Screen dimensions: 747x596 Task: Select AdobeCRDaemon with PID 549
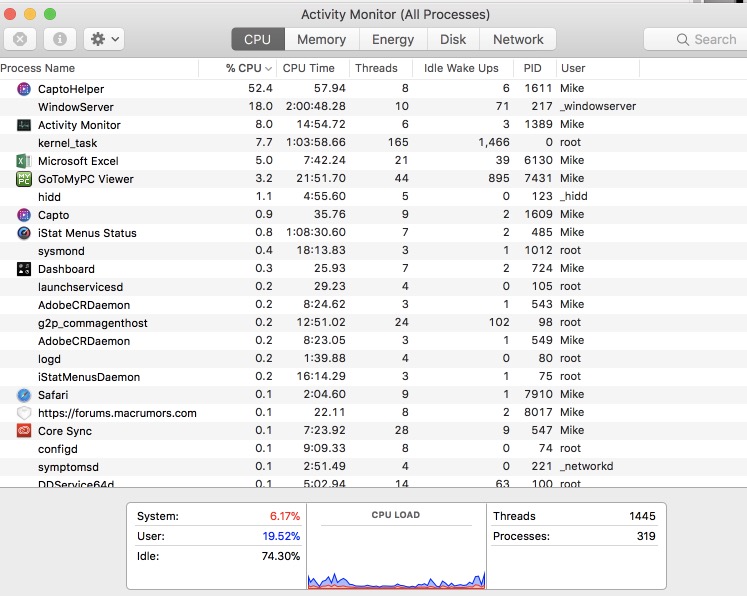tap(374, 341)
